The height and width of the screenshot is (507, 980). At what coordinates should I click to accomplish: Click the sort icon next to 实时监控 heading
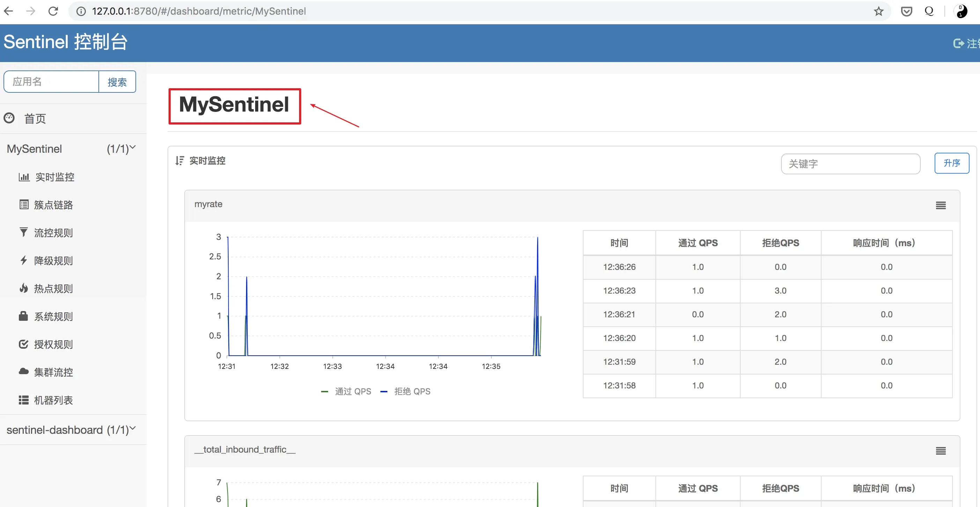tap(180, 161)
